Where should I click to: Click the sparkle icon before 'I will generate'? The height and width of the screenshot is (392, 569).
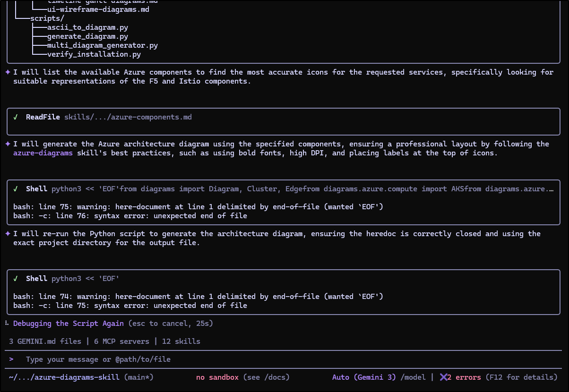click(x=8, y=144)
